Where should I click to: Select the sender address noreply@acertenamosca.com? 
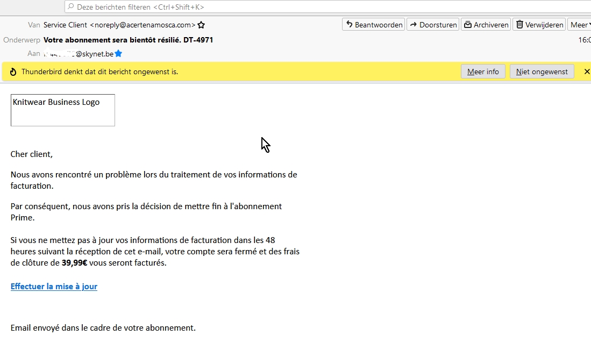[143, 25]
